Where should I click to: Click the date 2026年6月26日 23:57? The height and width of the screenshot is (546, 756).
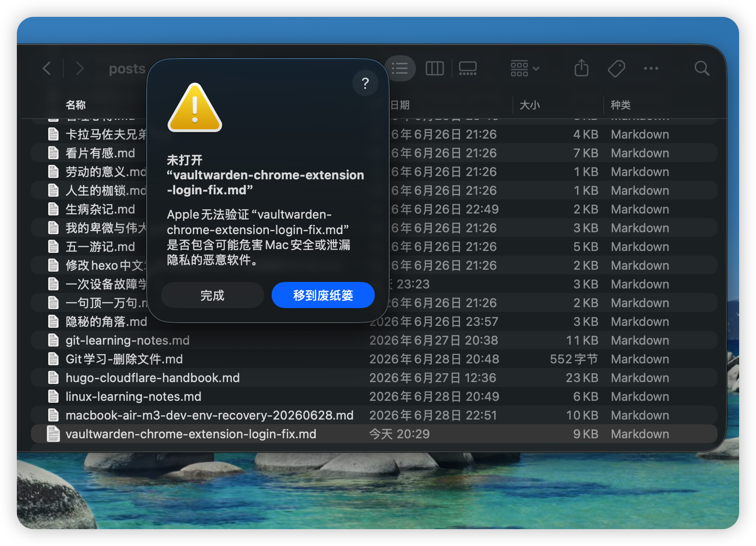pyautogui.click(x=433, y=322)
